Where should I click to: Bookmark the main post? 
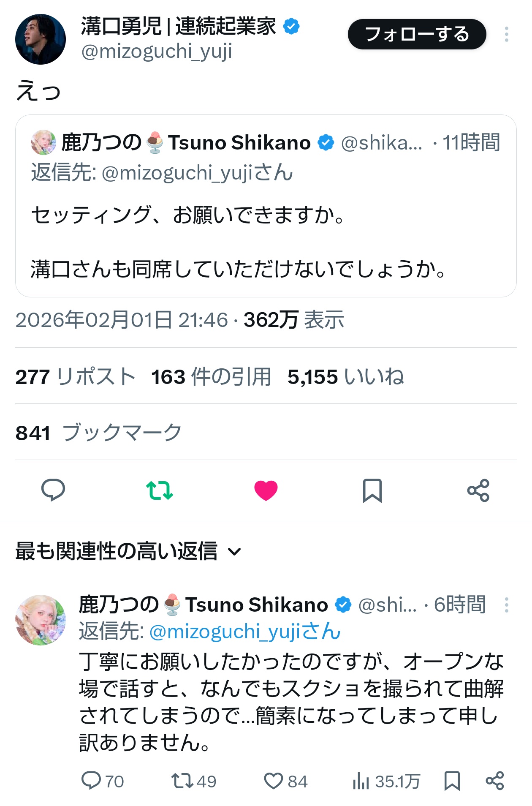[372, 490]
